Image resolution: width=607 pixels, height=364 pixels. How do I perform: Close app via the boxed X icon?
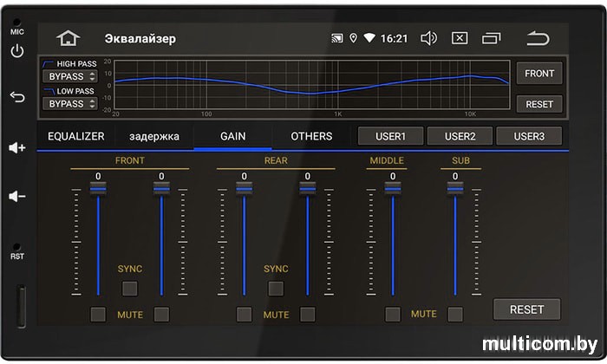460,38
